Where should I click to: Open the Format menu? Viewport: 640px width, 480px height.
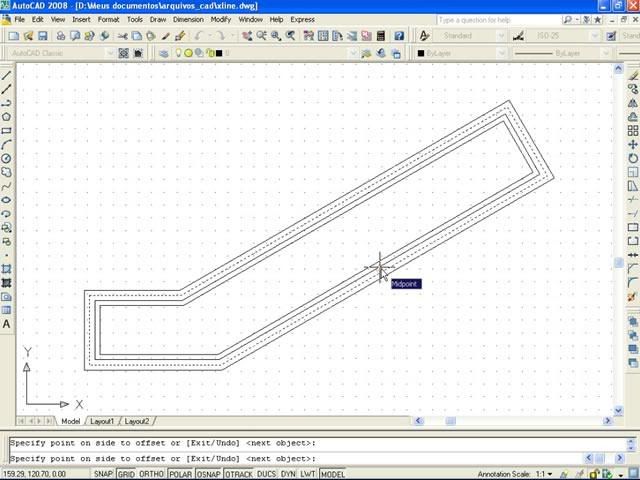tap(109, 20)
